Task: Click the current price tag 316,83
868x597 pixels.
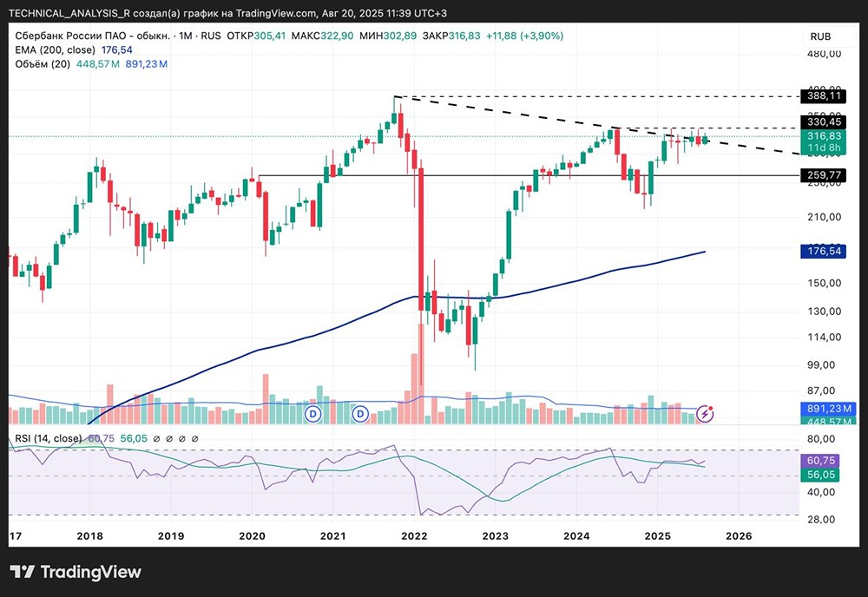Action: coord(824,136)
